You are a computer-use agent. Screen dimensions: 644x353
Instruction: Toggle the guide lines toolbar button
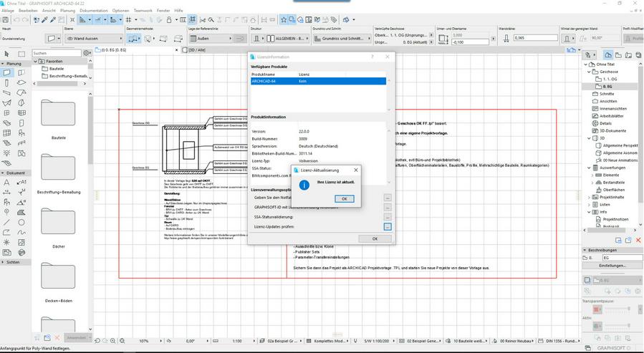pos(83,20)
